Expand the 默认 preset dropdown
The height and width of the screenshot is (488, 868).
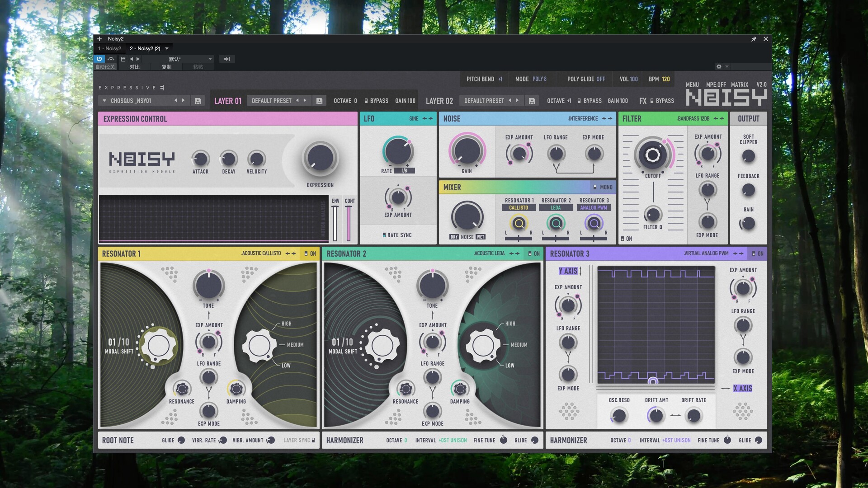(210, 59)
